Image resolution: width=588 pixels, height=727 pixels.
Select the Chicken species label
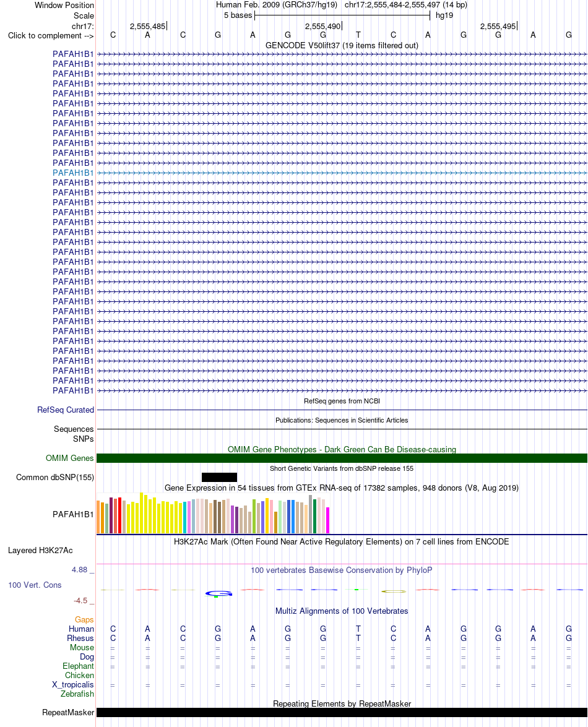click(x=79, y=676)
